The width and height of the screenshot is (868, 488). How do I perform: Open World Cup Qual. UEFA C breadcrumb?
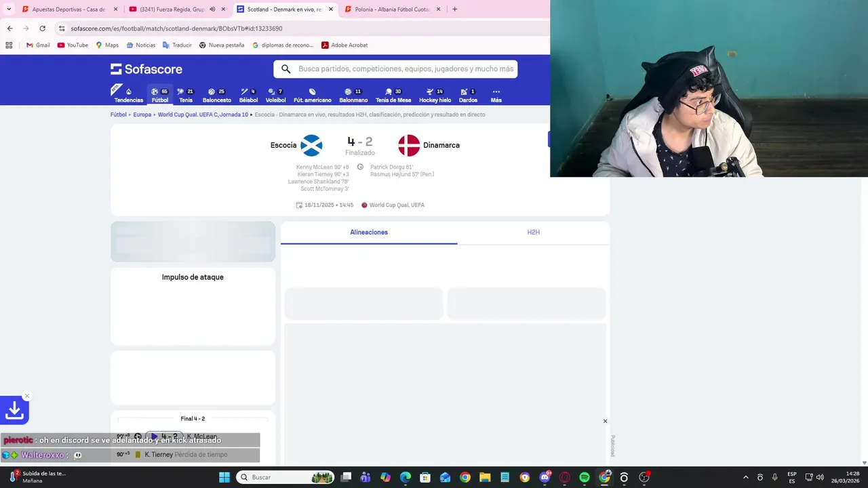point(203,115)
